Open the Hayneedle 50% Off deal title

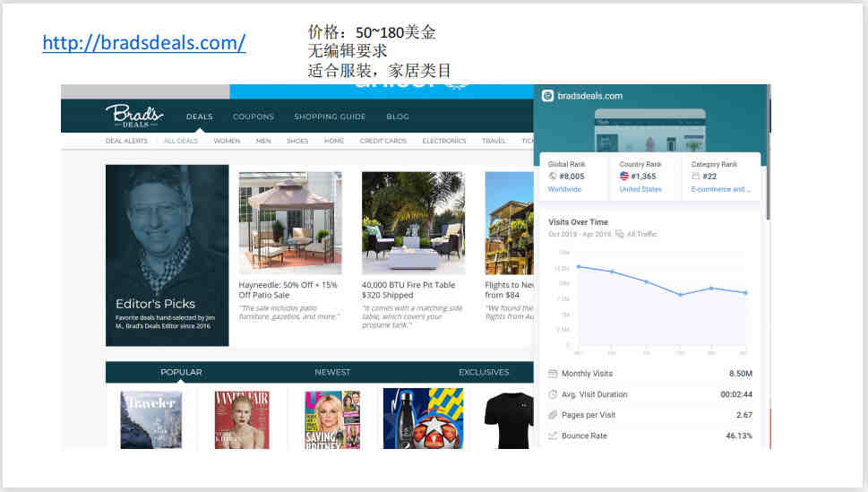pyautogui.click(x=288, y=289)
